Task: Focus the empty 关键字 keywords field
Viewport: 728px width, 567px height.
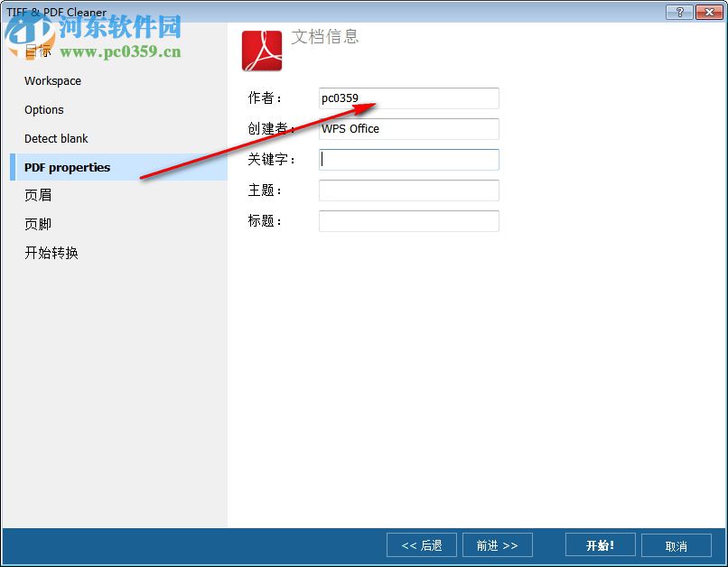Action: 408,159
